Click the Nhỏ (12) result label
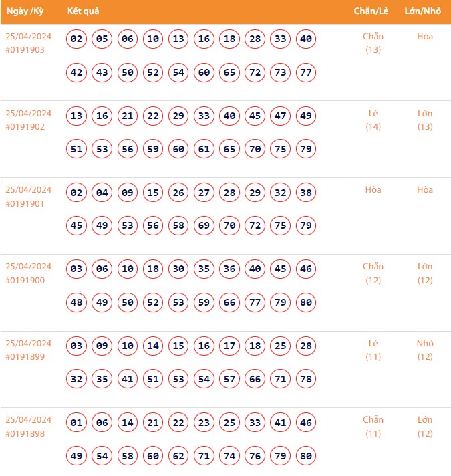This screenshot has width=451, height=476. (x=425, y=350)
